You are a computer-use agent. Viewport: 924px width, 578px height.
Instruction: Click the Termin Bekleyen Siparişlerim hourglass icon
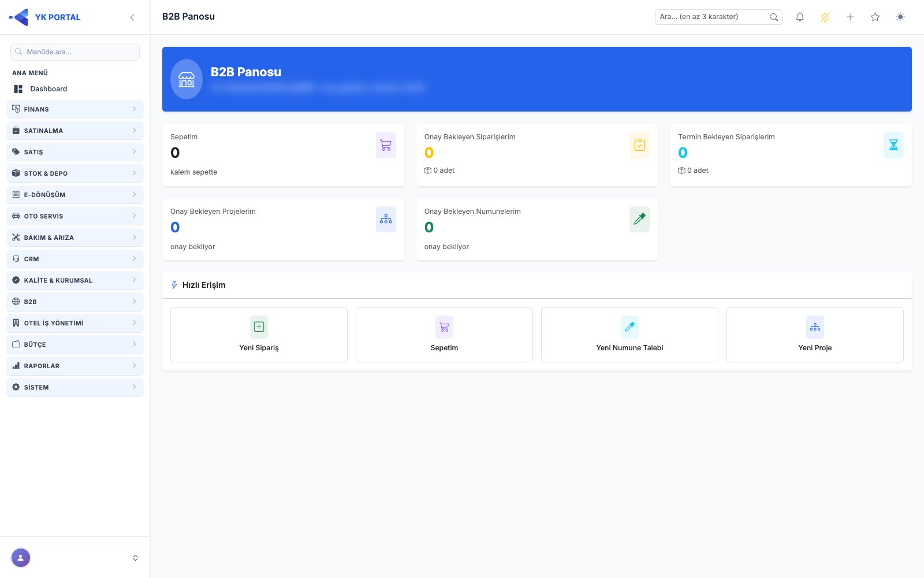coord(893,145)
